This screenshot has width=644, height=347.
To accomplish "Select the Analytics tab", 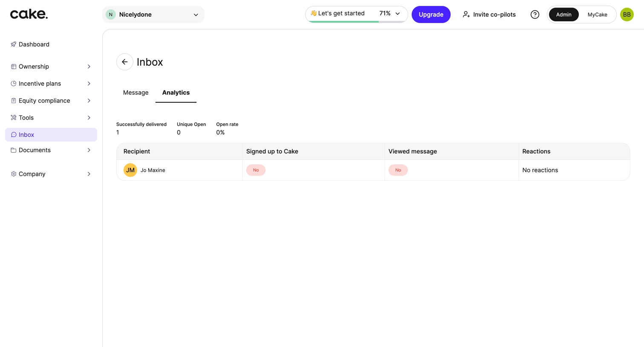I will [x=176, y=93].
